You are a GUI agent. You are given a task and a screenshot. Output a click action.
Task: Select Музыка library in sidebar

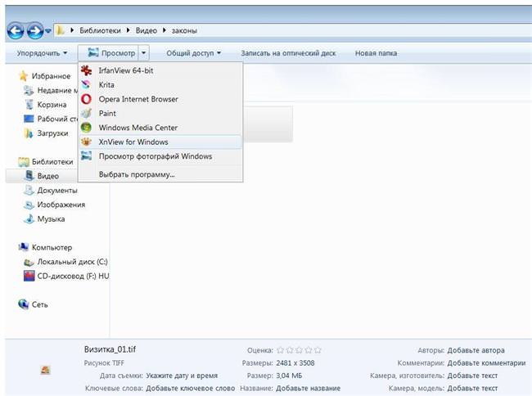coord(51,218)
